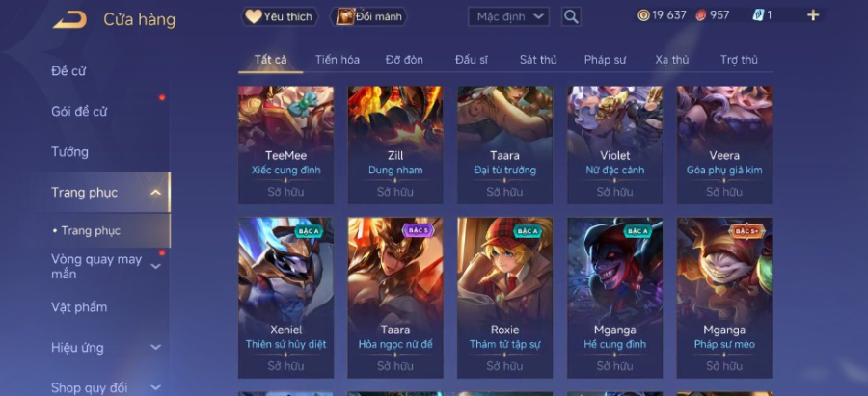The height and width of the screenshot is (396, 868).
Task: Expand Shop quy đổi section
Action: (156, 387)
